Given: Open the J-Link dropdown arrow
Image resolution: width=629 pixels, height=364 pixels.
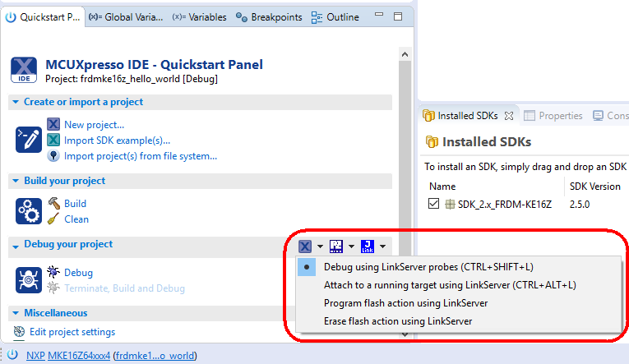Looking at the screenshot, I should click(382, 247).
